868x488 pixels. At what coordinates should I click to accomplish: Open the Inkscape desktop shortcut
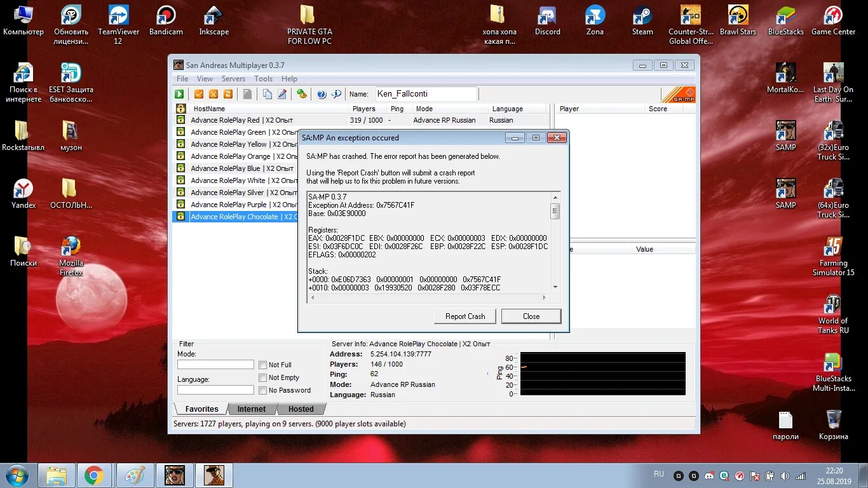point(214,20)
